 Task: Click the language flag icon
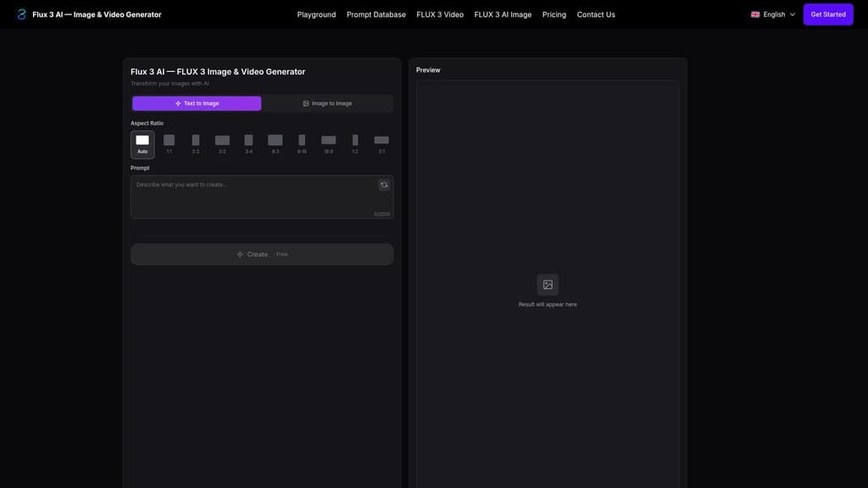pyautogui.click(x=755, y=14)
